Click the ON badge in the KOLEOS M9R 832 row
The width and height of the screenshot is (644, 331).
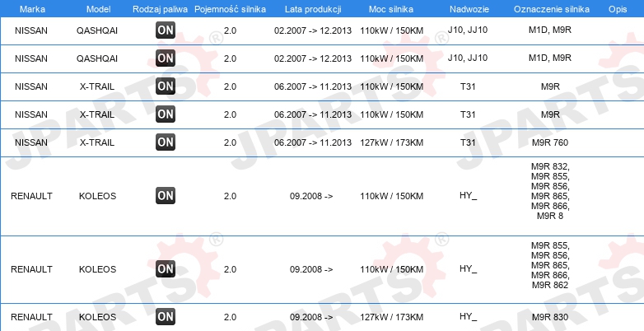click(166, 196)
